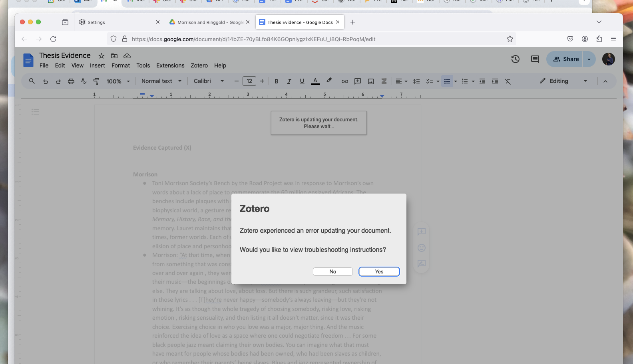
Task: Click the browser reload button
Action: click(53, 39)
